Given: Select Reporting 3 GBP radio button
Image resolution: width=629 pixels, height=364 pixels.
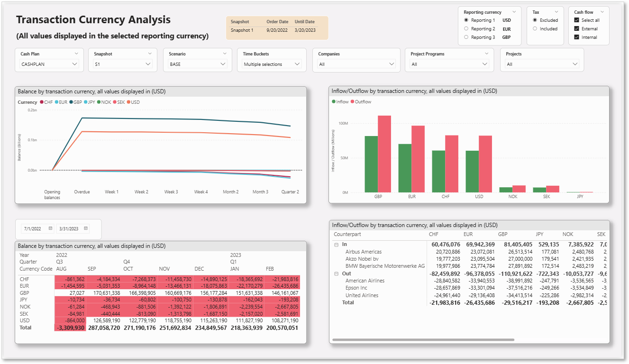Looking at the screenshot, I should pyautogui.click(x=466, y=37).
